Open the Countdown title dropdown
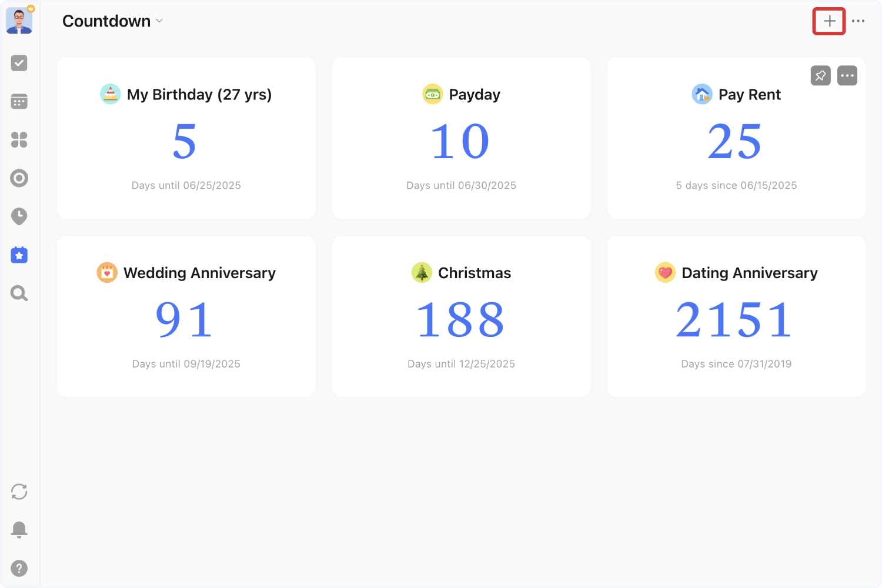 [159, 21]
